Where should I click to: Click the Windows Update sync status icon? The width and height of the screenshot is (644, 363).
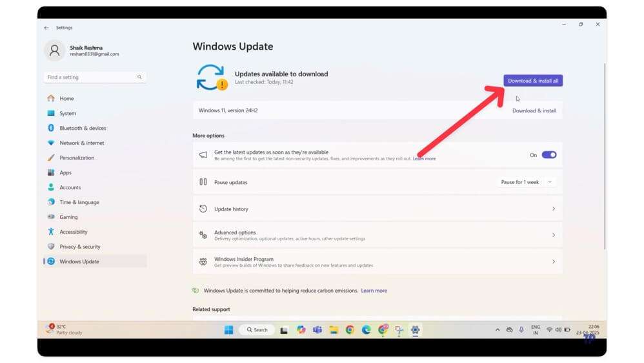click(x=211, y=78)
